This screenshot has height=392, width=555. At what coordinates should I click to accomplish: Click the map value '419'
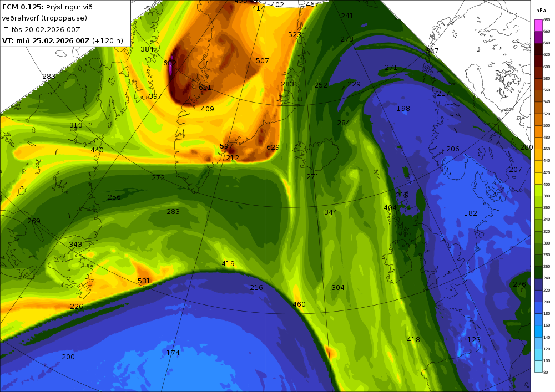tap(228, 263)
